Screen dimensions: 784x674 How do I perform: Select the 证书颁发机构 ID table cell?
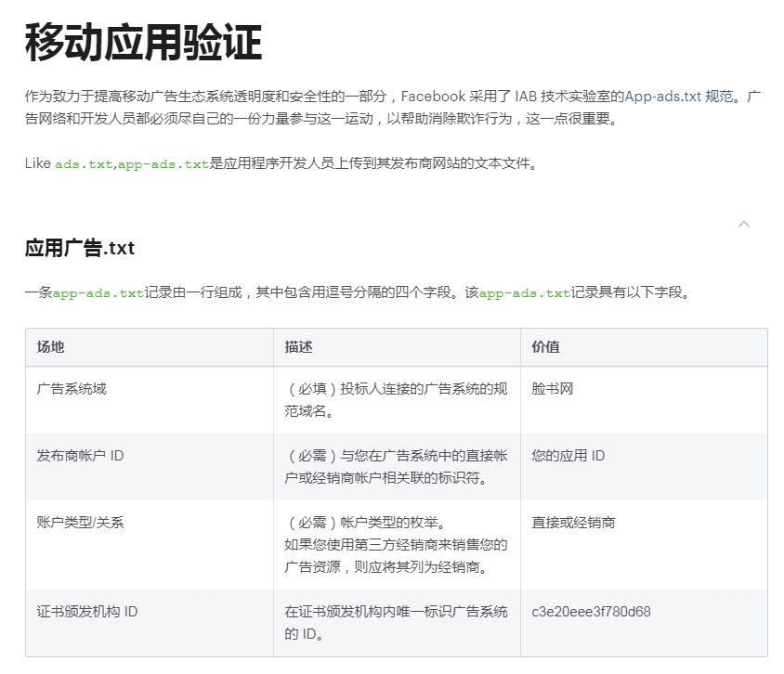tap(150, 623)
